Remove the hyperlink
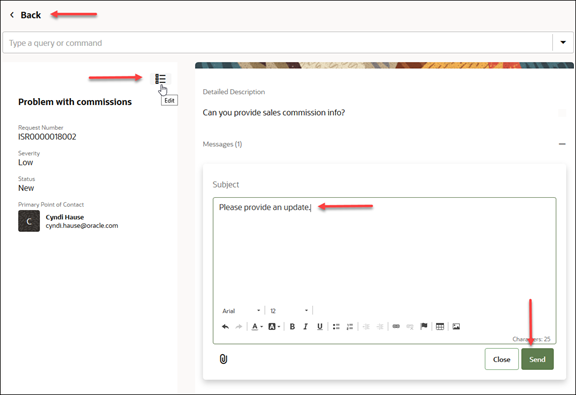This screenshot has height=395, width=576. pos(410,327)
